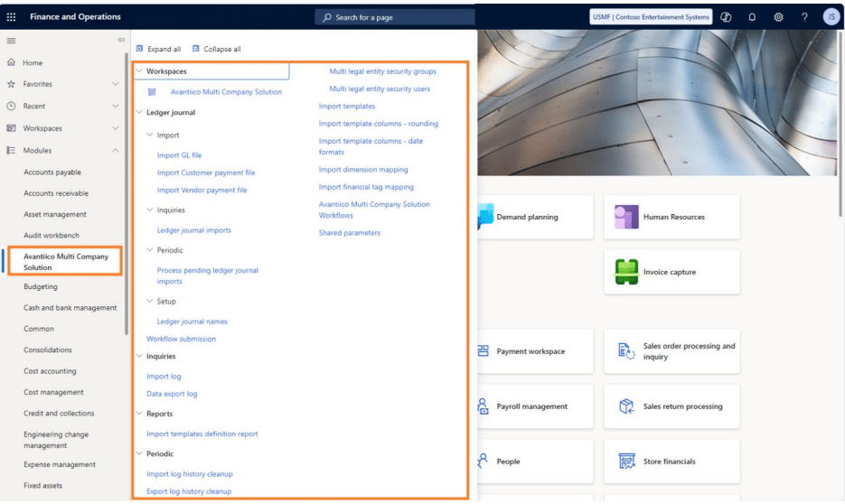Open Import financial tag mapping
Screen dimensions: 845x504
(366, 187)
